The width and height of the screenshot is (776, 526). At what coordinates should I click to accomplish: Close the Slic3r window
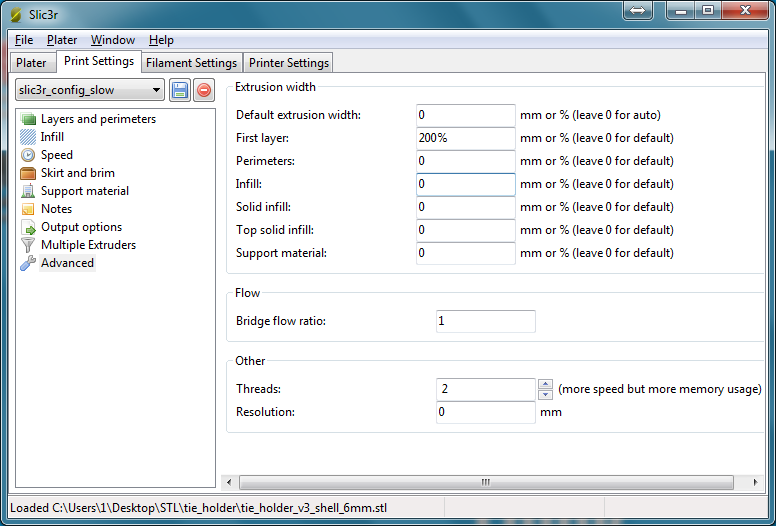[745, 10]
